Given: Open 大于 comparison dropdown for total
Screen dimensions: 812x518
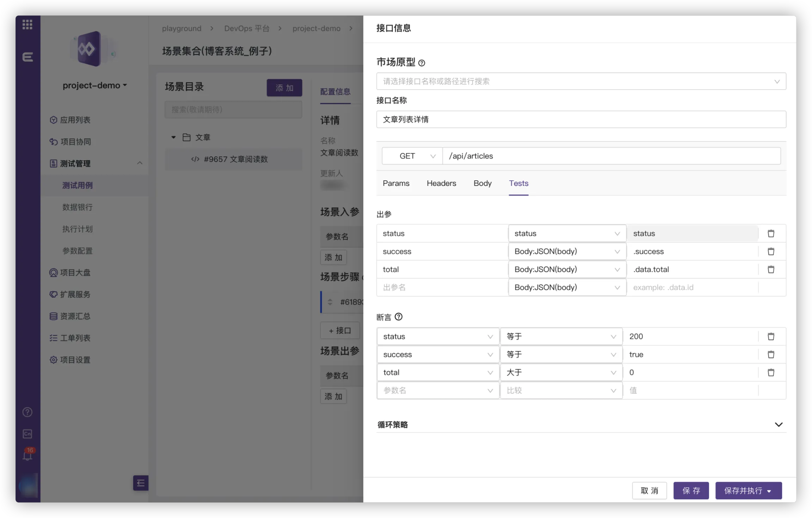Looking at the screenshot, I should tap(561, 373).
